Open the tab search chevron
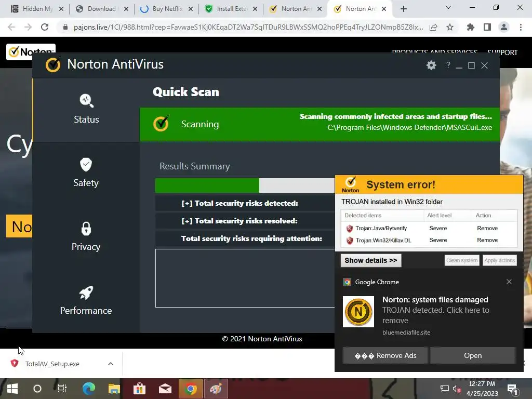This screenshot has width=532, height=399. pyautogui.click(x=448, y=7)
